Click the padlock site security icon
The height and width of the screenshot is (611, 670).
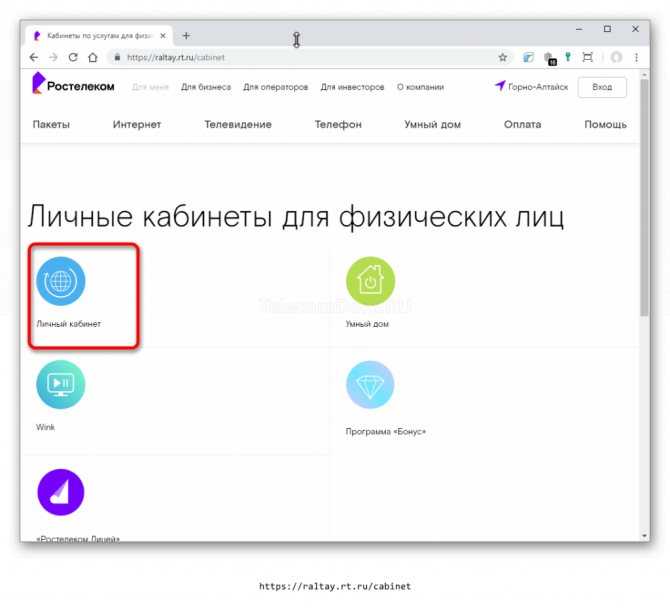[x=118, y=57]
